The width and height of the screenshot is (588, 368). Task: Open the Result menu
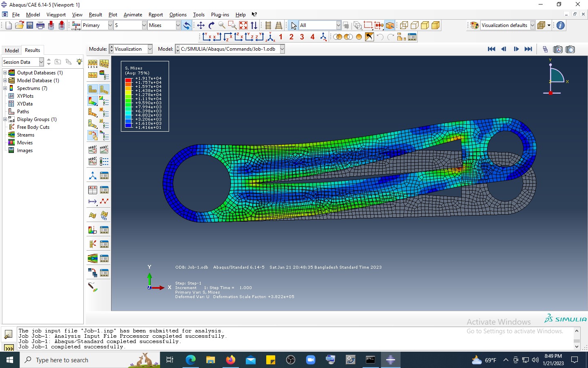click(96, 15)
